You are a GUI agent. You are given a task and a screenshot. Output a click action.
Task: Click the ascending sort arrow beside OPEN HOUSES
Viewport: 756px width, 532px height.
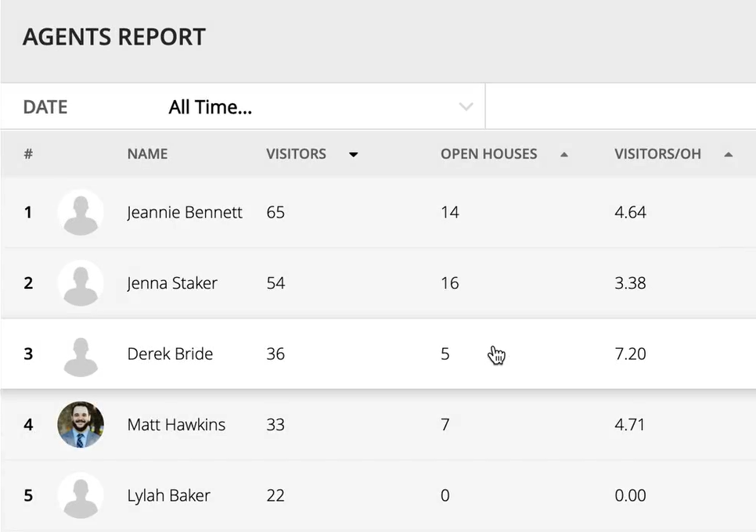tap(563, 154)
